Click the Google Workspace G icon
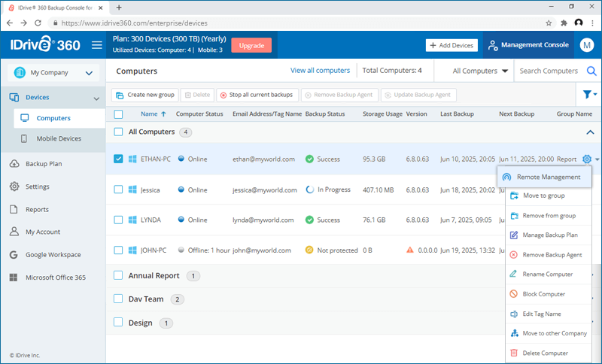Viewport: 602px width, 364px height. pos(14,255)
